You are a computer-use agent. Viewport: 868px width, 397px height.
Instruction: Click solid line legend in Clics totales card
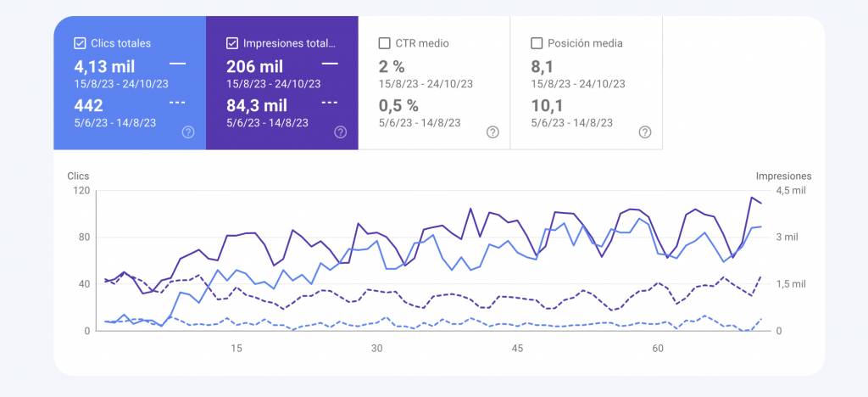point(178,64)
